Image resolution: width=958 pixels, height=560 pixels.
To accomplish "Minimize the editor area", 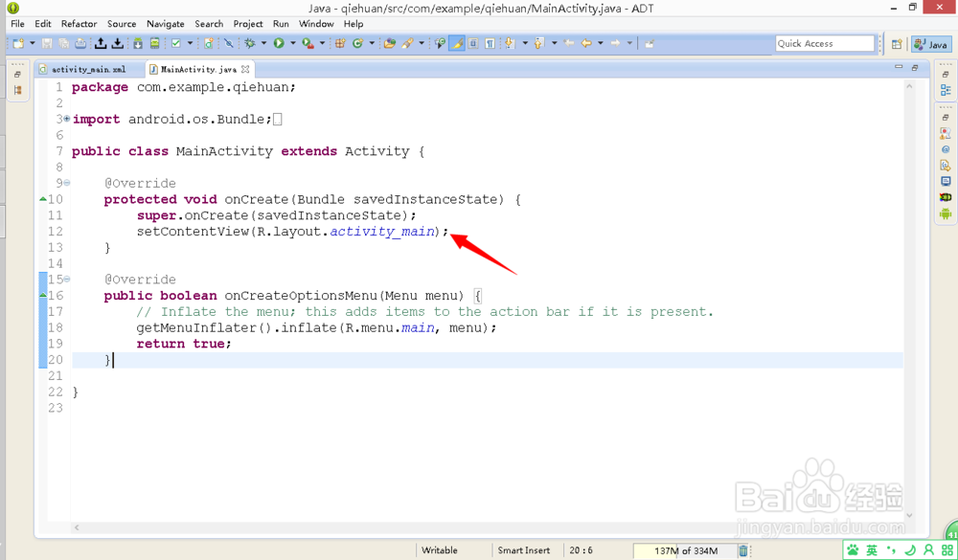I will (x=899, y=67).
